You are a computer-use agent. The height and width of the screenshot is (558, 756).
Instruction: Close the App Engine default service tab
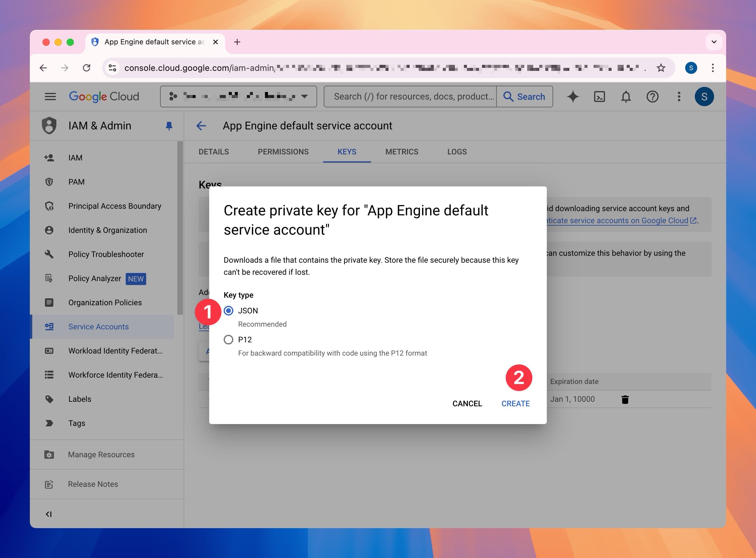tap(216, 42)
